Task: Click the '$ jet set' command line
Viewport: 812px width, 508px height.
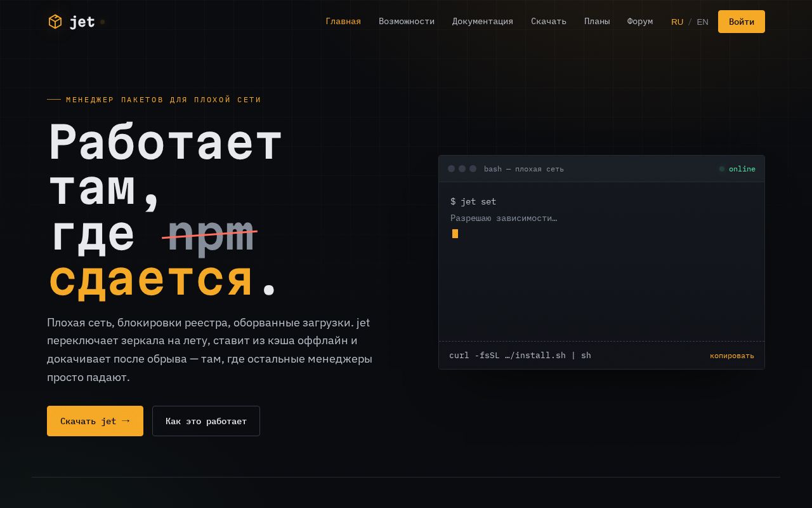Action: pos(473,201)
